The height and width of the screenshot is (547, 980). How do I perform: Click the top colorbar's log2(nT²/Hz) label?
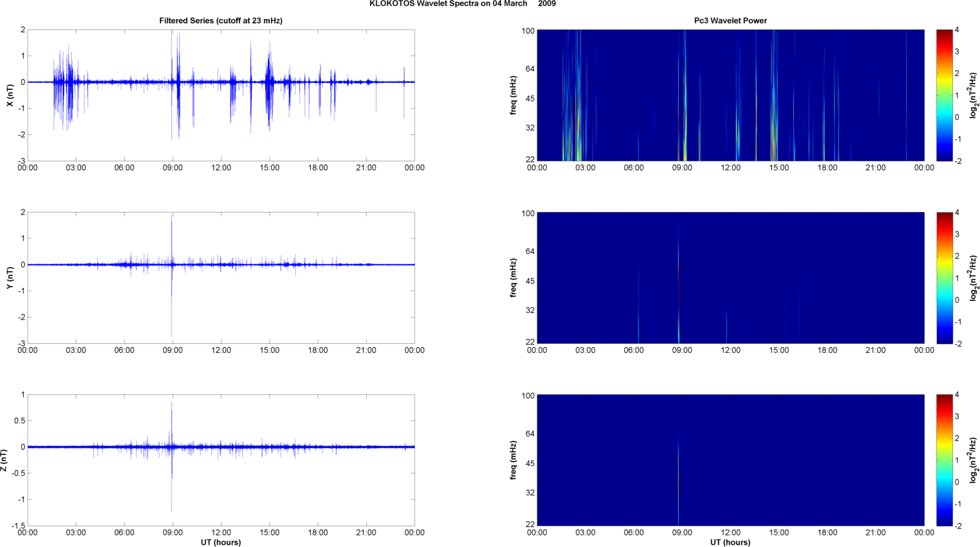click(x=974, y=95)
